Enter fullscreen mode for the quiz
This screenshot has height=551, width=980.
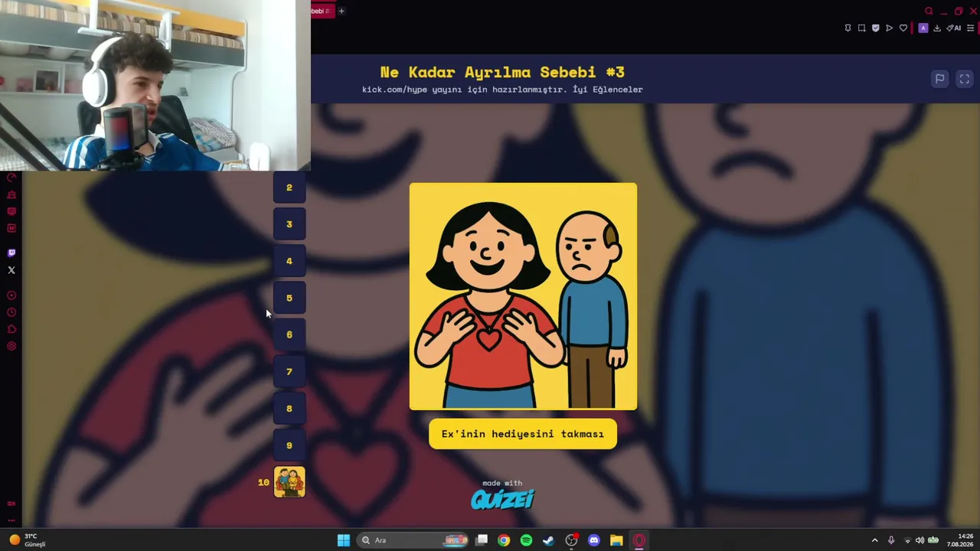coord(965,79)
